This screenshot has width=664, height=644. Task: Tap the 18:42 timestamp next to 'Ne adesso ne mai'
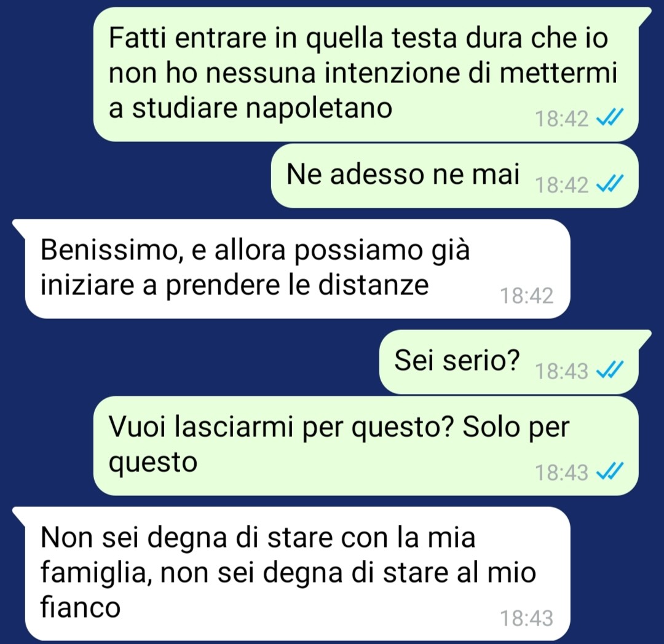tap(562, 185)
